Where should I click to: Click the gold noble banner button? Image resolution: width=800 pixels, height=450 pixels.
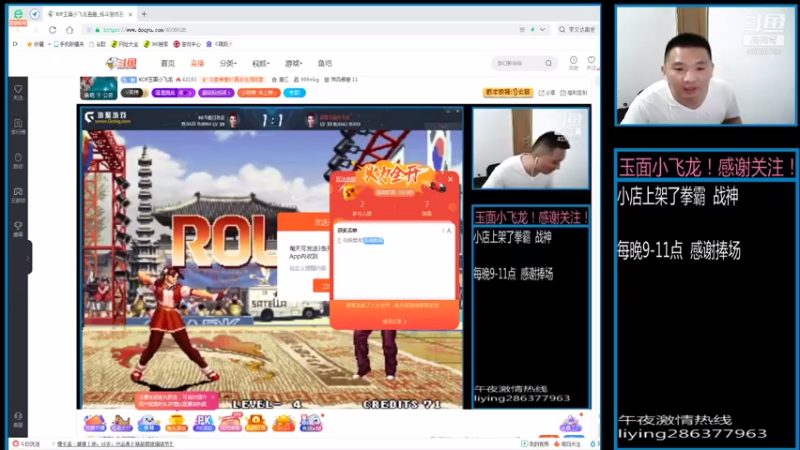tap(508, 92)
